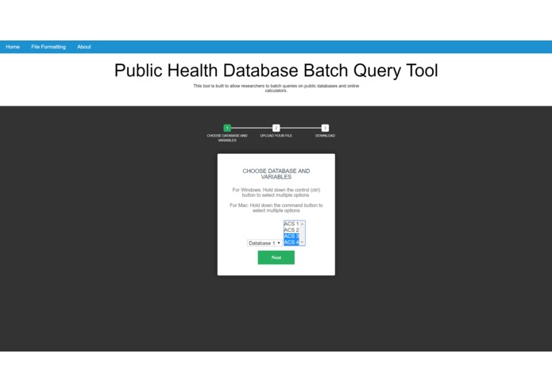Select ACS 4 in the variable list

pos(291,242)
